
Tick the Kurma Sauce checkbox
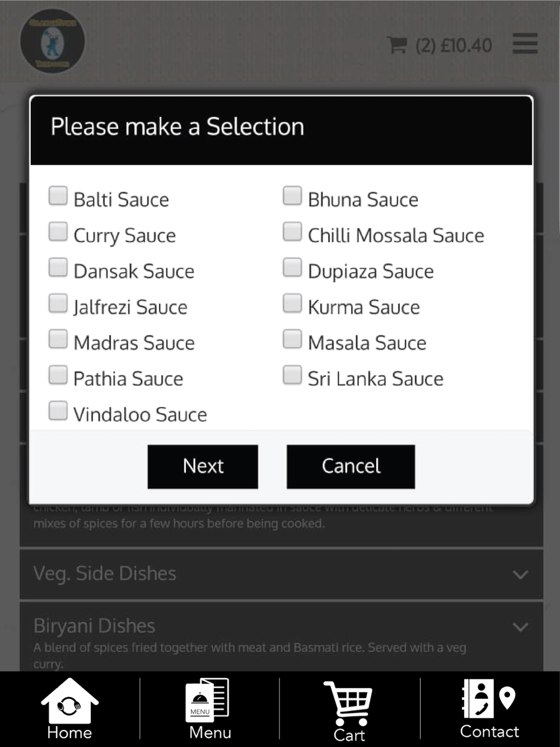(292, 304)
